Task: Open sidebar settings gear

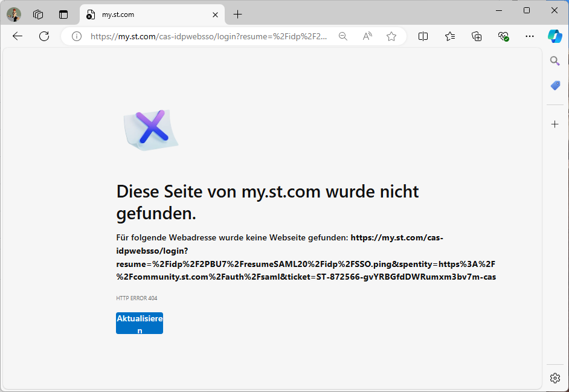Action: click(x=555, y=378)
